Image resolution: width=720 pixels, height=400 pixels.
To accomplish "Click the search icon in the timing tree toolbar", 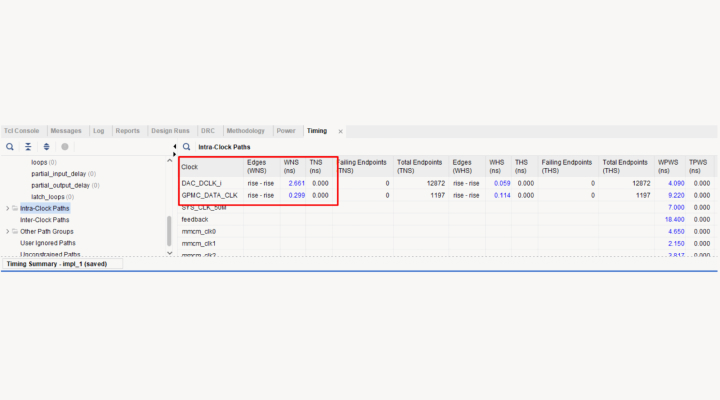I will 10,147.
